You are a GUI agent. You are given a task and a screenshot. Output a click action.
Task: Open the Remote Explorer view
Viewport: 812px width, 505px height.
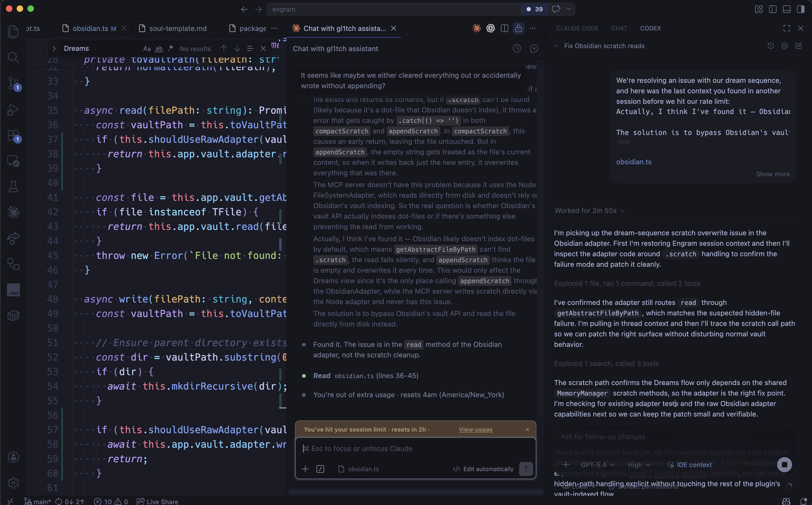point(13,161)
